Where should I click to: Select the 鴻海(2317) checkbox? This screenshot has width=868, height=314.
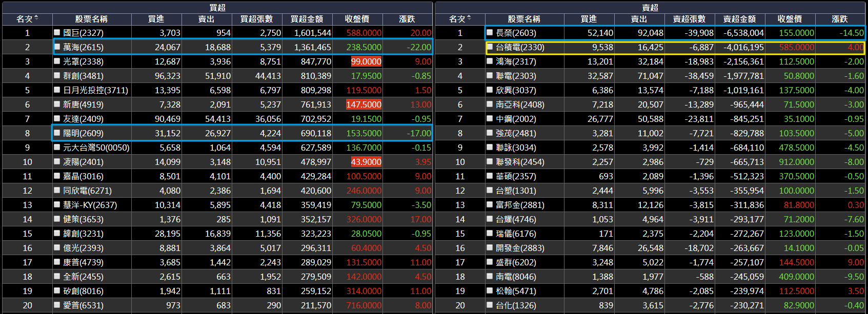pyautogui.click(x=490, y=61)
